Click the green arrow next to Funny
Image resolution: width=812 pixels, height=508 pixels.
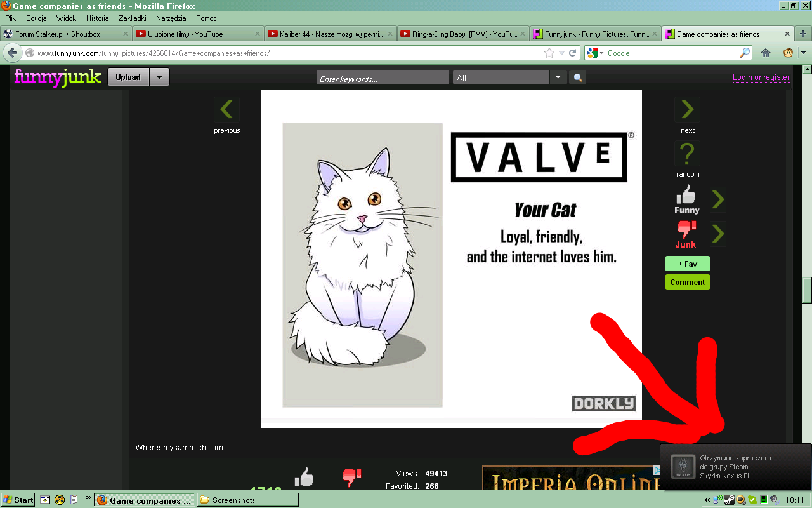tap(717, 199)
